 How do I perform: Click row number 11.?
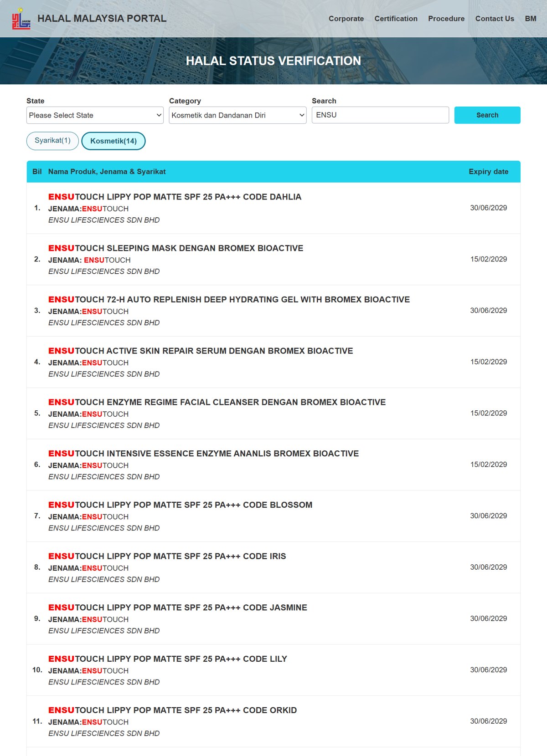[x=37, y=721]
